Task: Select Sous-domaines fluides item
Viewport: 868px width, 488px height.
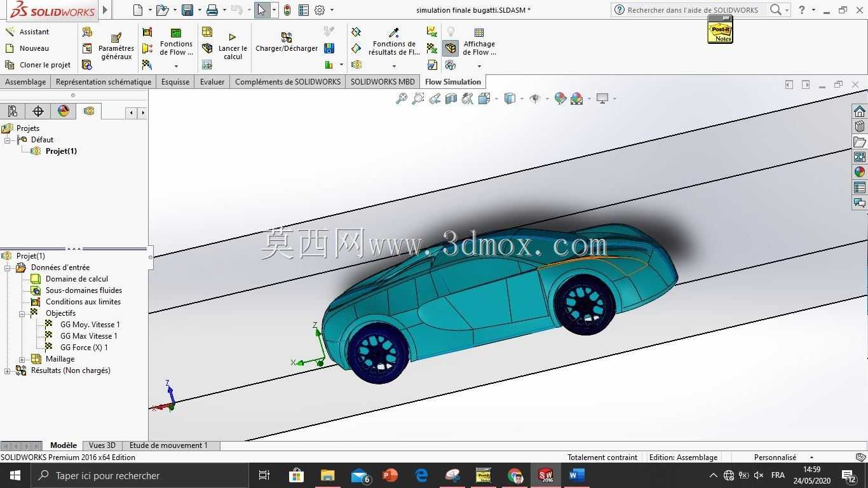Action: tap(84, 290)
